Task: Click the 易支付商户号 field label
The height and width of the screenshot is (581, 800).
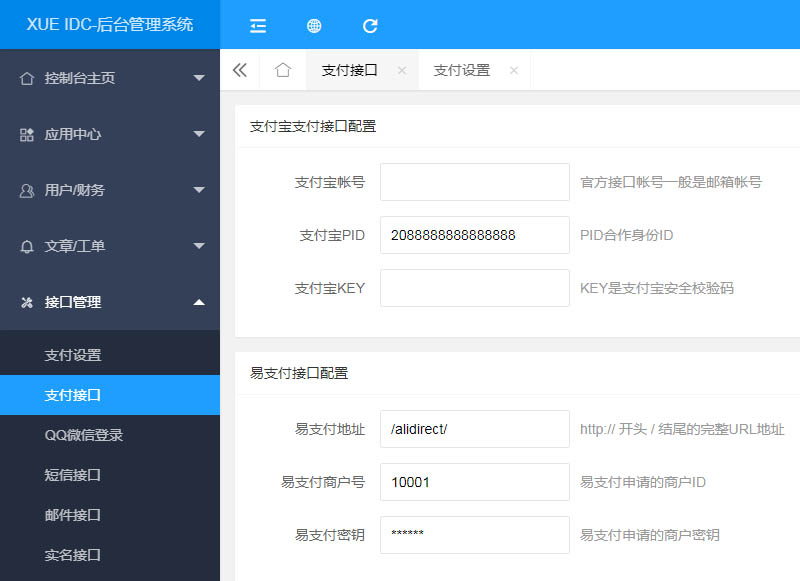Action: (x=323, y=482)
